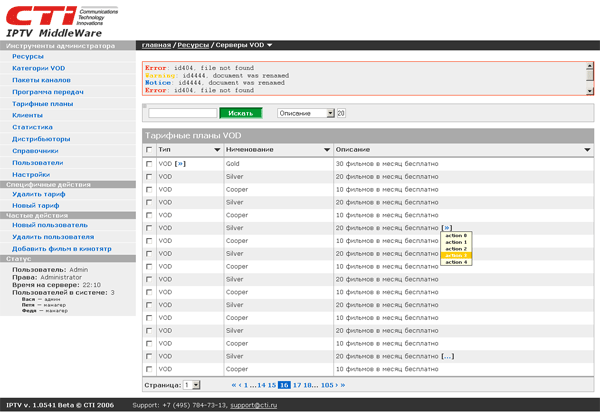Click sort arrow in Описание column header

point(586,150)
